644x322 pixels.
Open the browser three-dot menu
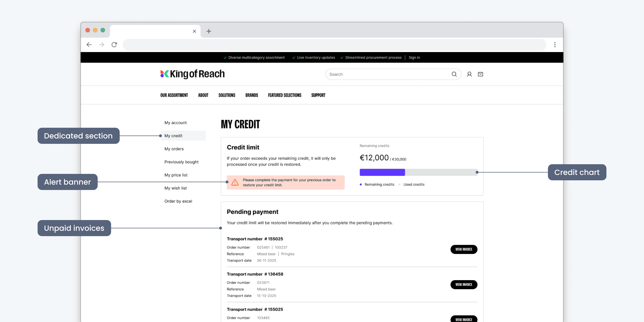pyautogui.click(x=555, y=45)
